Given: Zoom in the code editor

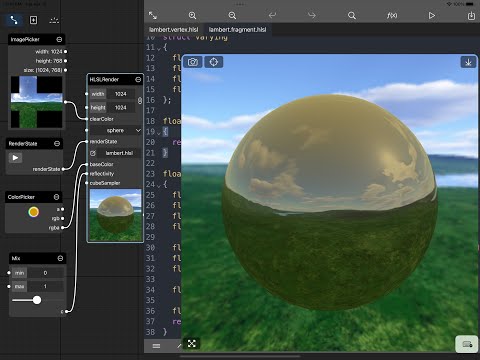Looking at the screenshot, I should coord(192,15).
